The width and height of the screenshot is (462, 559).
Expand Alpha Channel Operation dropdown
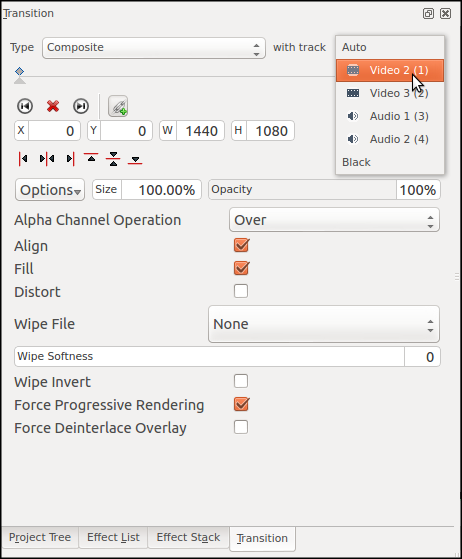pyautogui.click(x=334, y=220)
